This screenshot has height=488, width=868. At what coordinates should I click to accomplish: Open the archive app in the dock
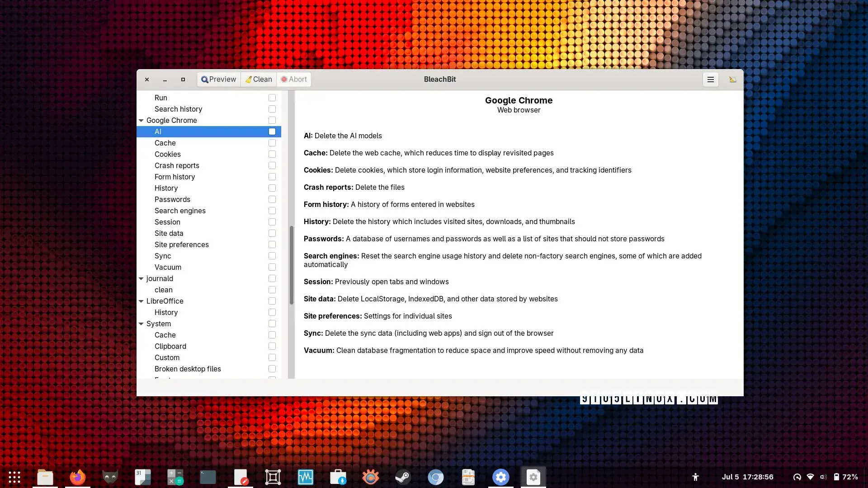[x=468, y=477]
